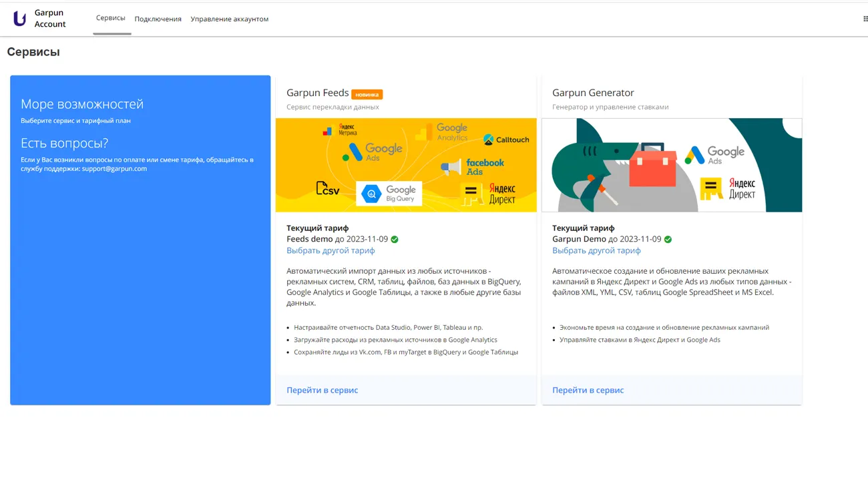868x488 pixels.
Task: Click Перейти в сервис under Garpun Generator
Action: pyautogui.click(x=588, y=390)
